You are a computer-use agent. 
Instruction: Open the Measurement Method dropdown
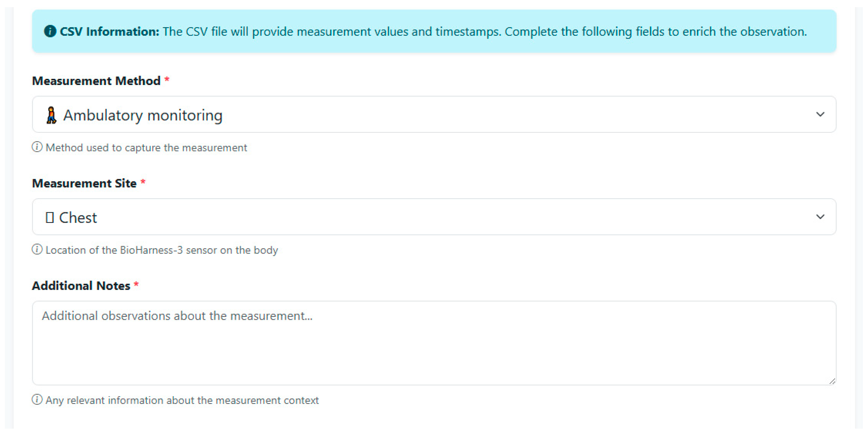(434, 114)
